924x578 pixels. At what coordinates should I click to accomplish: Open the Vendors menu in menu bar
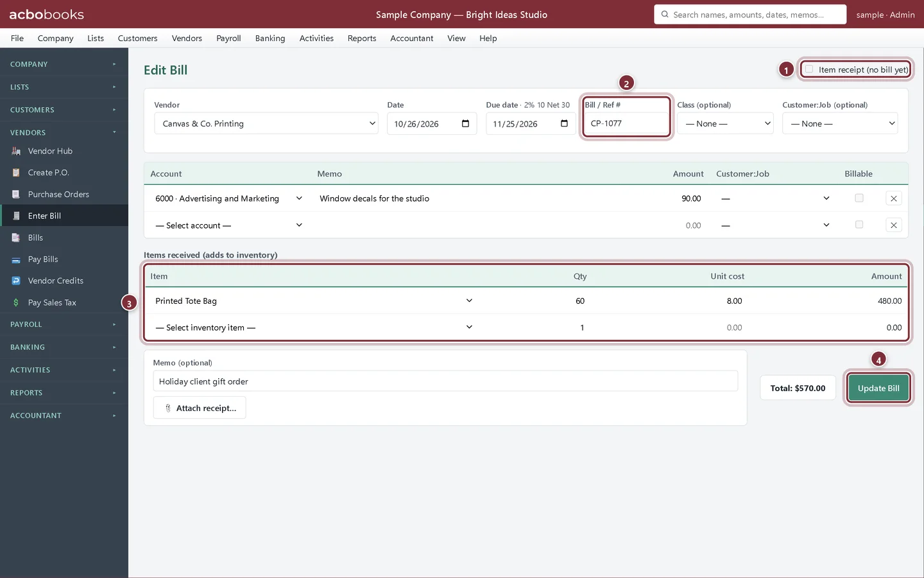[187, 38]
